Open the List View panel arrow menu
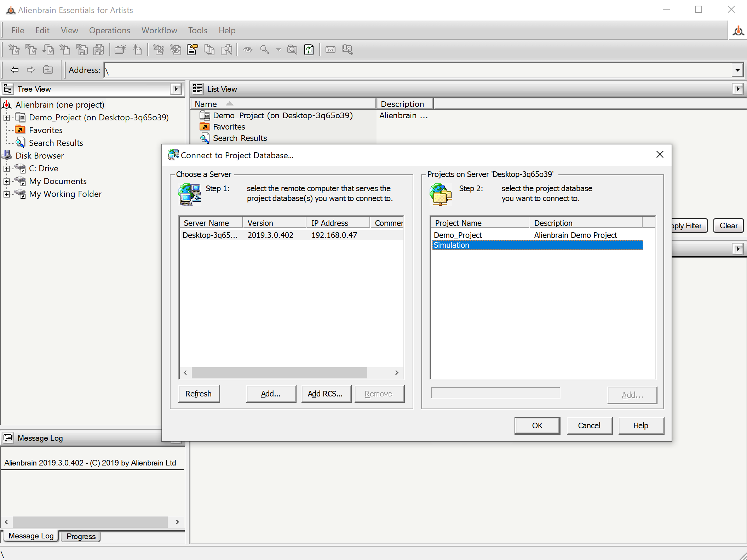The image size is (747, 560). 738,89
